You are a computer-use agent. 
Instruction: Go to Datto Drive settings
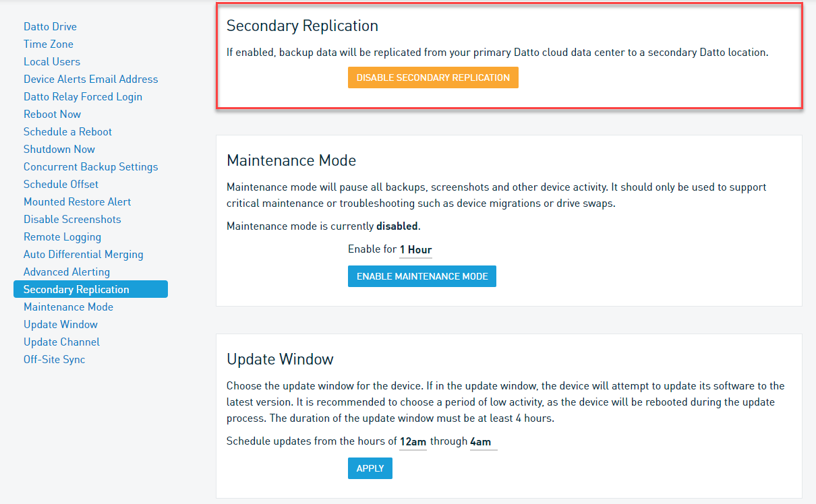point(50,27)
